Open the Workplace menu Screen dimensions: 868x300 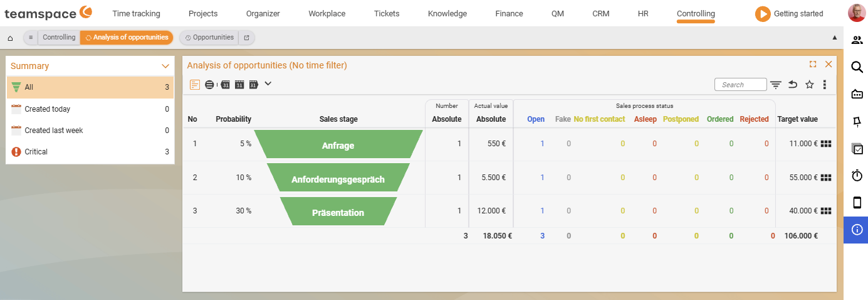327,13
